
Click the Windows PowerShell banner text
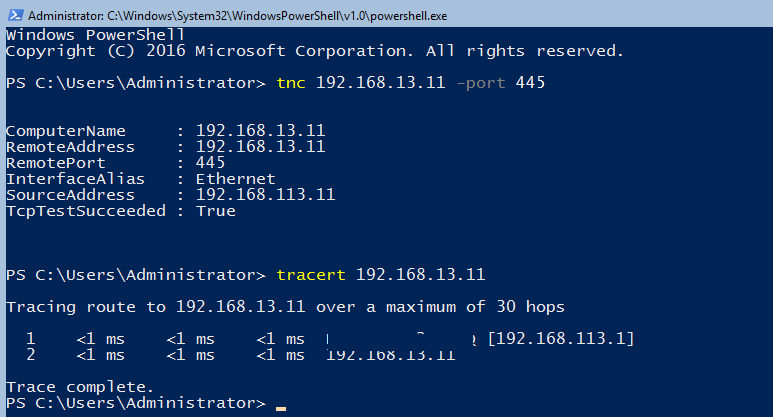(x=95, y=35)
